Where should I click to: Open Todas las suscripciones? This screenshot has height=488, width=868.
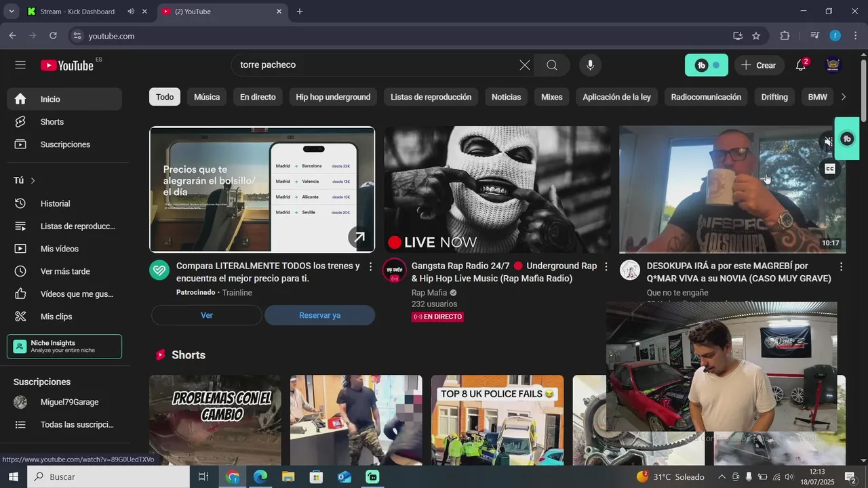(64, 424)
